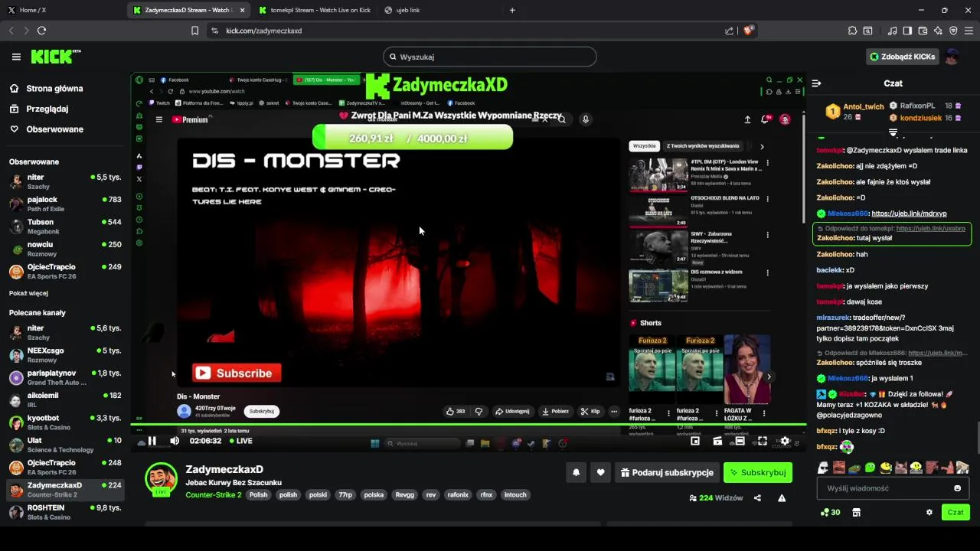980x551 pixels.
Task: Mute the stream volume speaker
Action: coord(175,441)
